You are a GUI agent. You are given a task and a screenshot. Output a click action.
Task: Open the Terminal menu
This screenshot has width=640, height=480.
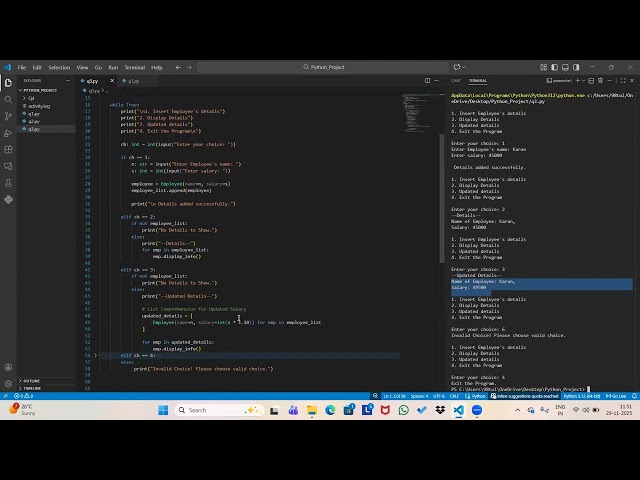(135, 67)
